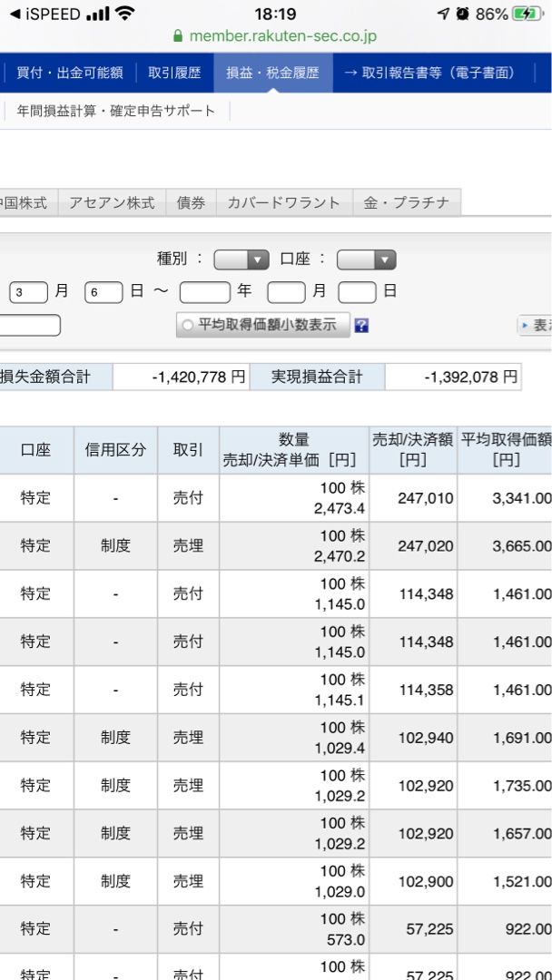Toggle 平均取得価額小数表示 radio option
The height and width of the screenshot is (980, 552).
click(188, 326)
